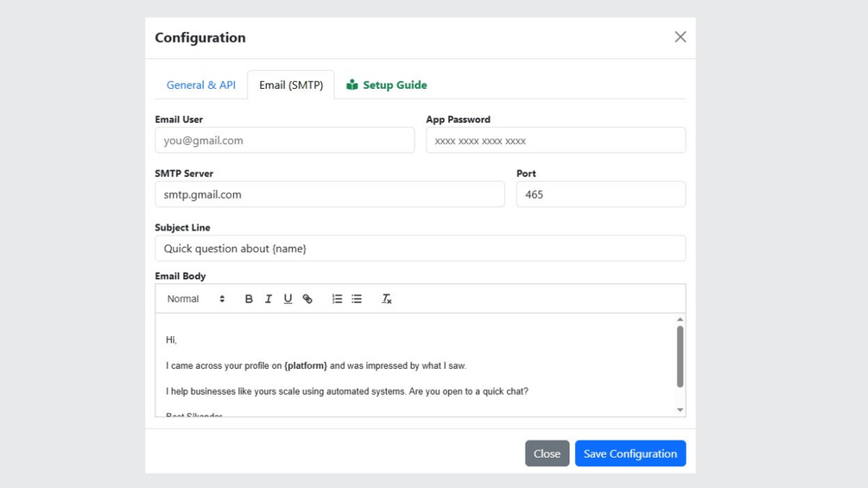Screen dimensions: 868x488
Task: Open the Setup Guide tab
Action: click(387, 85)
